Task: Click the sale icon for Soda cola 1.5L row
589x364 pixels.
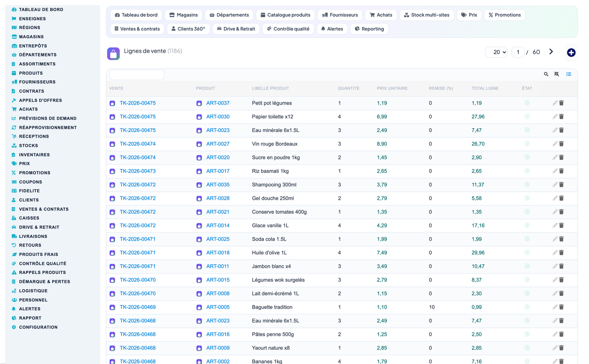Action: [x=112, y=239]
